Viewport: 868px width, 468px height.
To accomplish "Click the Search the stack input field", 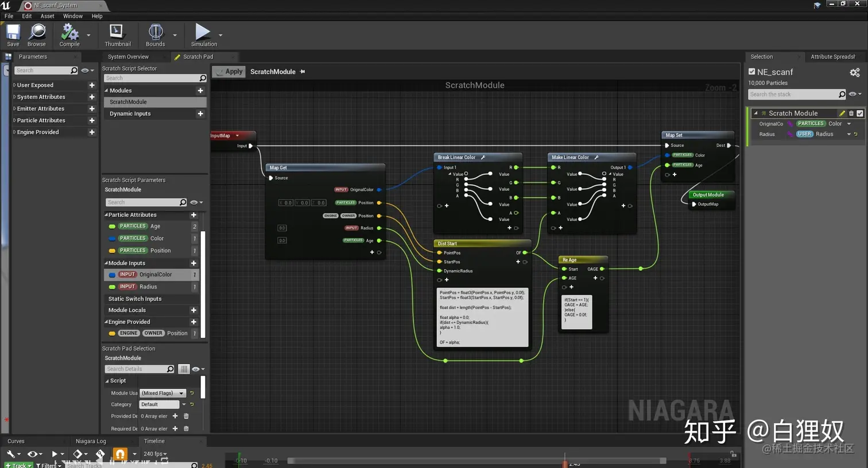I will 792,94.
